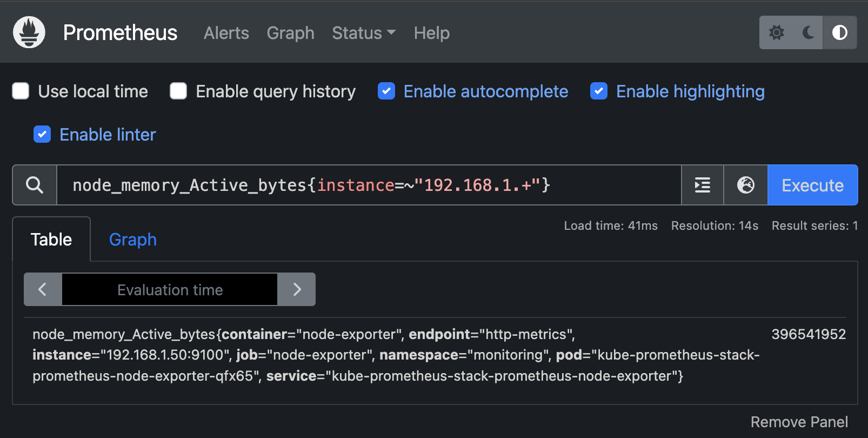Focus the PromQL expression input
The height and width of the screenshot is (438, 868).
369,185
